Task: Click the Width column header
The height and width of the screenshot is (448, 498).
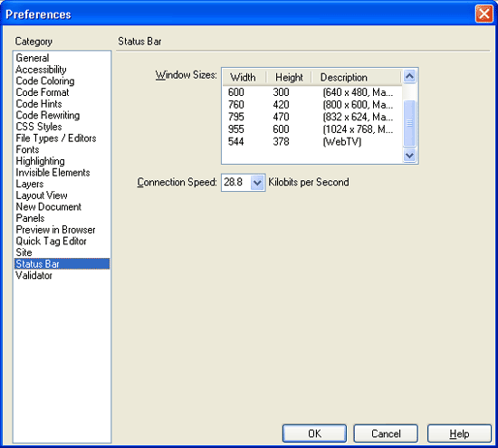Action: (x=244, y=77)
